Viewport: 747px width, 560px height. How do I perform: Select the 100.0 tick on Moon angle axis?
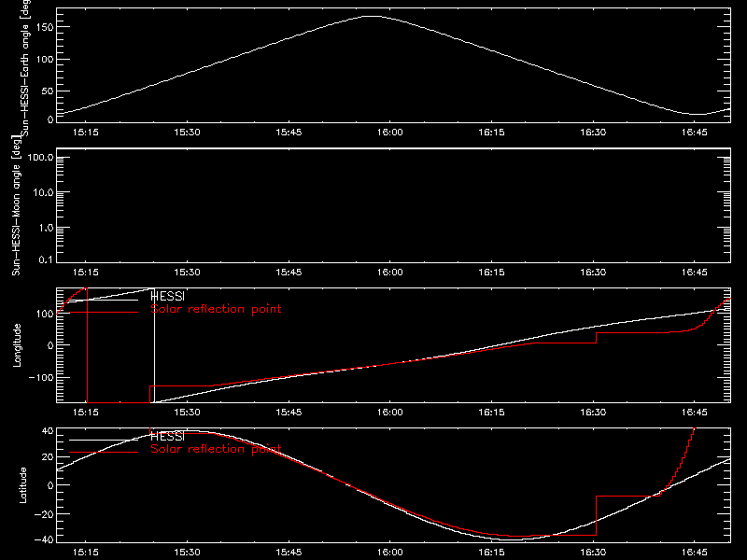click(x=41, y=158)
